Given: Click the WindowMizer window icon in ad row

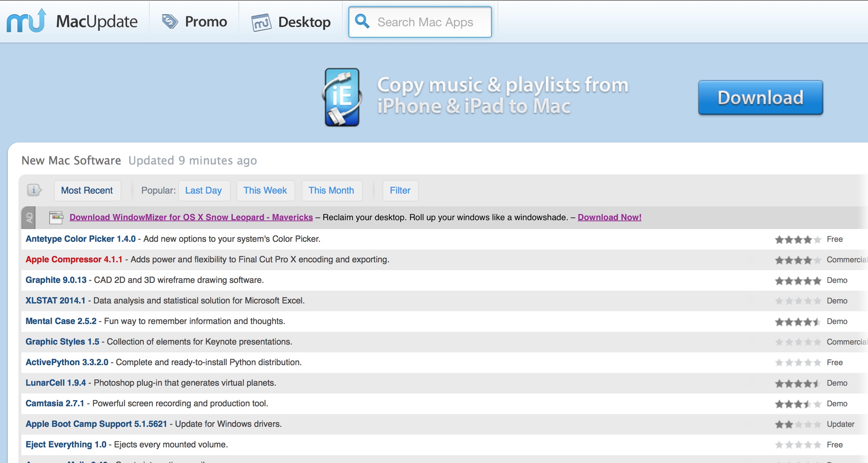Looking at the screenshot, I should click(56, 217).
